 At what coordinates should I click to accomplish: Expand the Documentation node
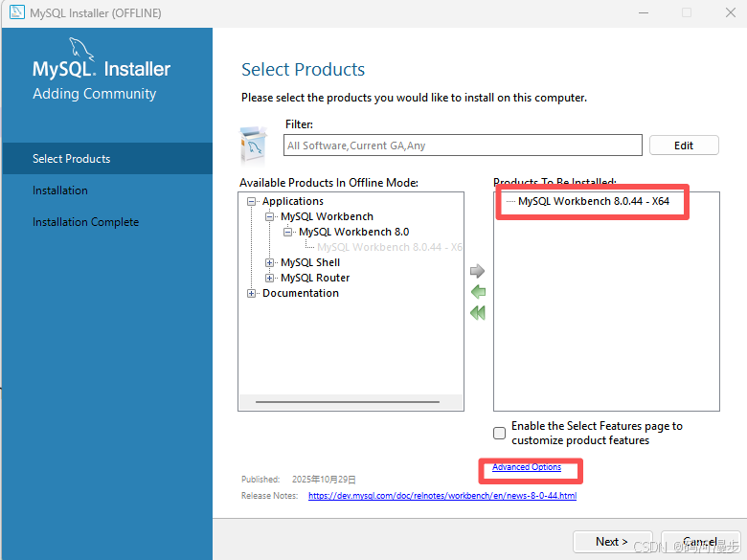click(251, 293)
